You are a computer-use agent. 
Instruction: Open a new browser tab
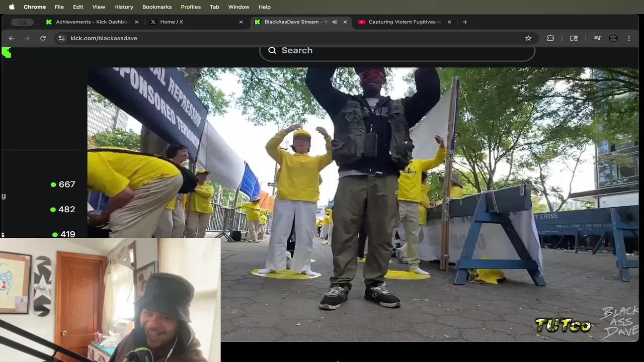pos(465,22)
